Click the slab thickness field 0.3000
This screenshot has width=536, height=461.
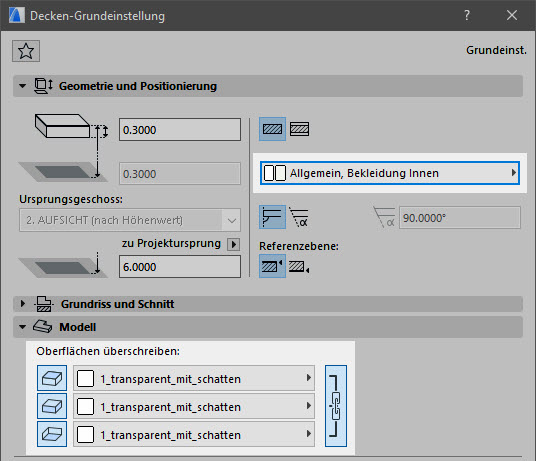180,130
